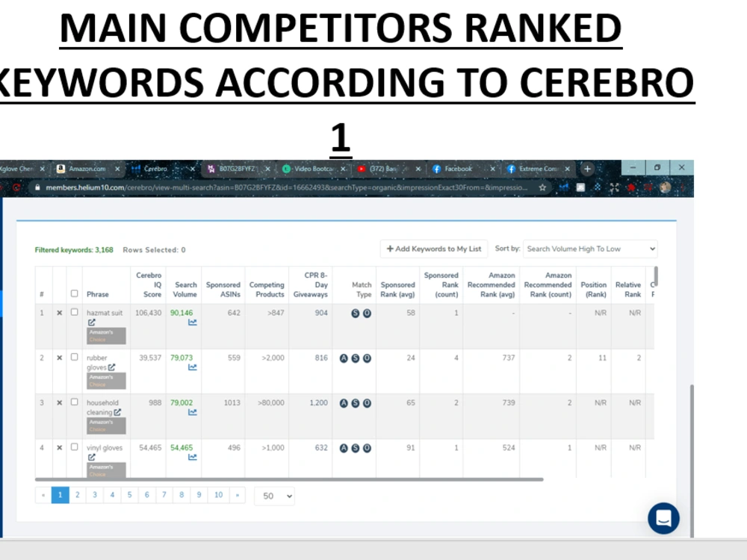Click the S match type badge for vinyl gloves
Screen dimensions: 747x560
tap(356, 448)
